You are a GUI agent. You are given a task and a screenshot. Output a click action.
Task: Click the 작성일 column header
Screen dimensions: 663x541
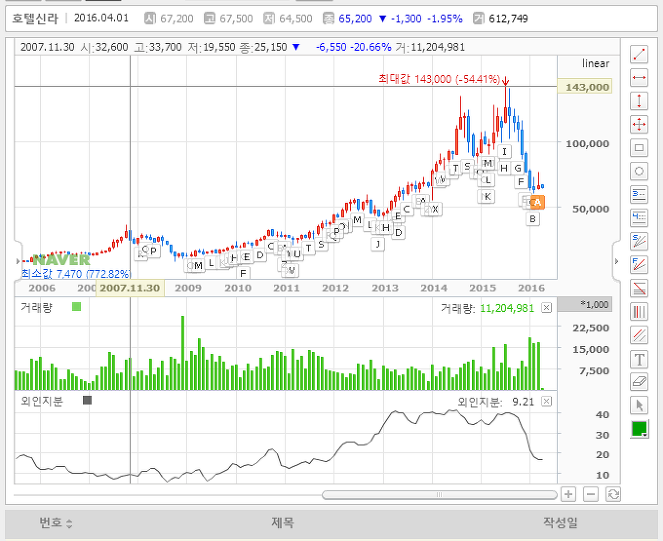(560, 523)
